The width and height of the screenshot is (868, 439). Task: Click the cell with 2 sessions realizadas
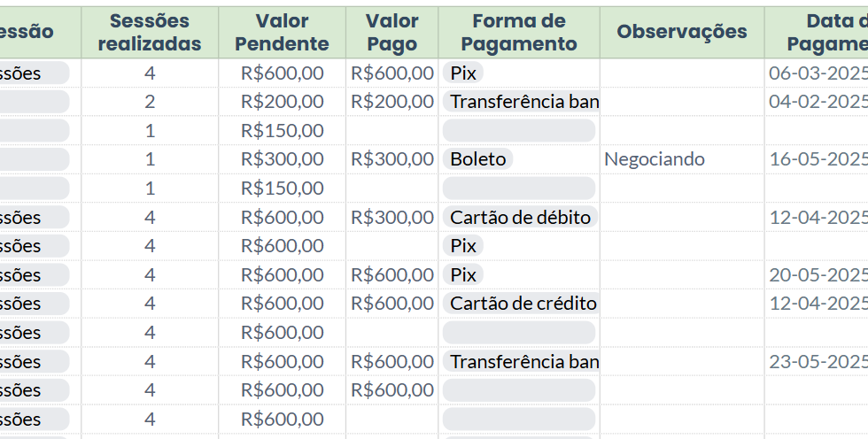pos(150,102)
